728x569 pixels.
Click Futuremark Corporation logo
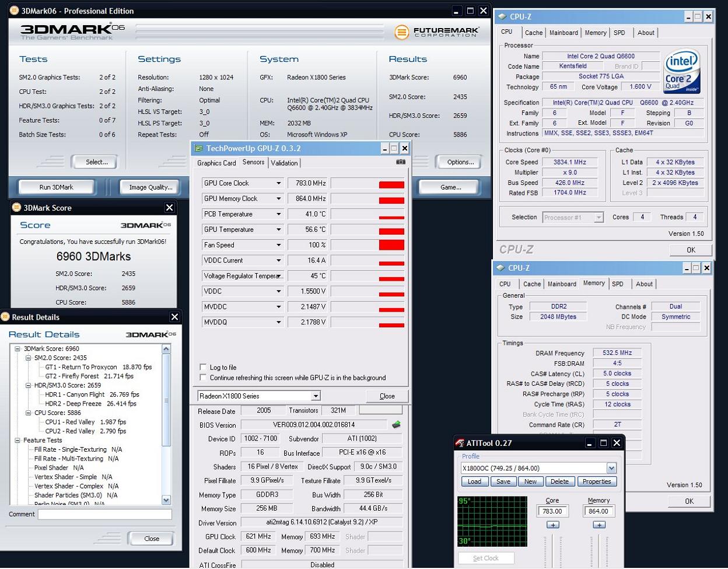click(x=437, y=32)
